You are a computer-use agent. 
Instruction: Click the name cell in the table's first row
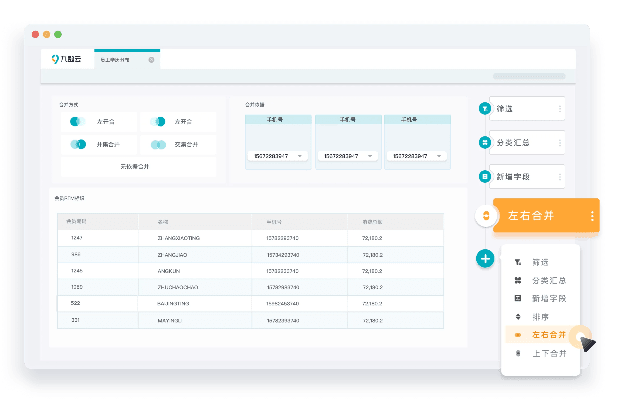(x=195, y=238)
